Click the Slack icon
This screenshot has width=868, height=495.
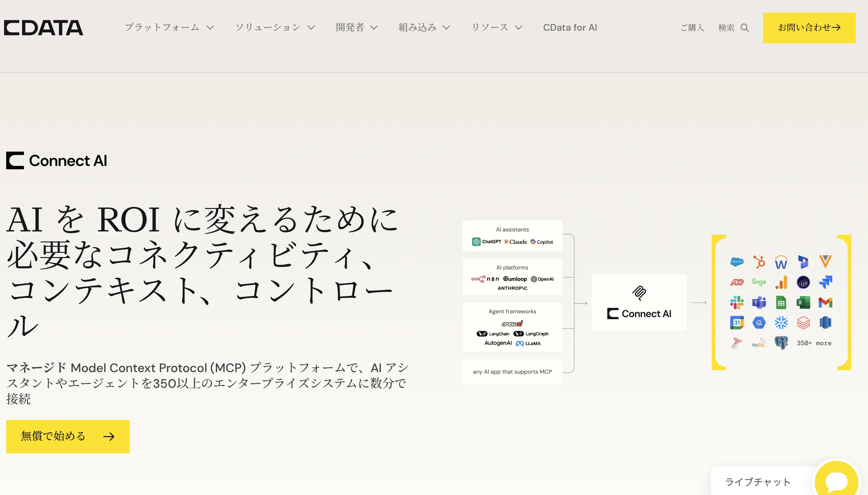pyautogui.click(x=737, y=302)
